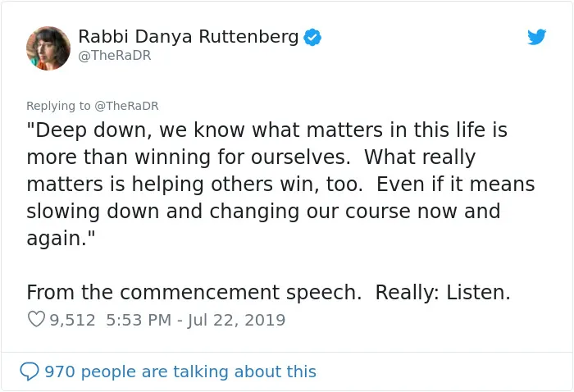Open "people are talking about this" link
The height and width of the screenshot is (392, 574).
click(198, 371)
